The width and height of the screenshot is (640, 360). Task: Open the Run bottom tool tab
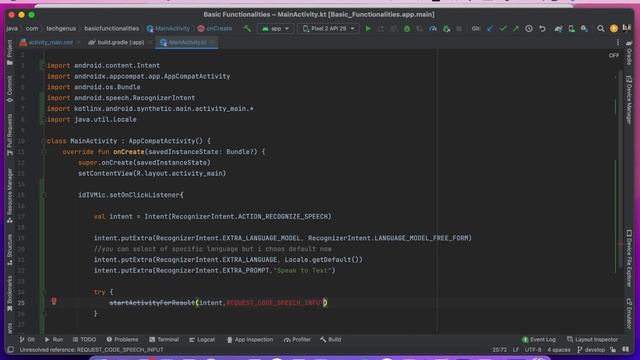(54, 340)
